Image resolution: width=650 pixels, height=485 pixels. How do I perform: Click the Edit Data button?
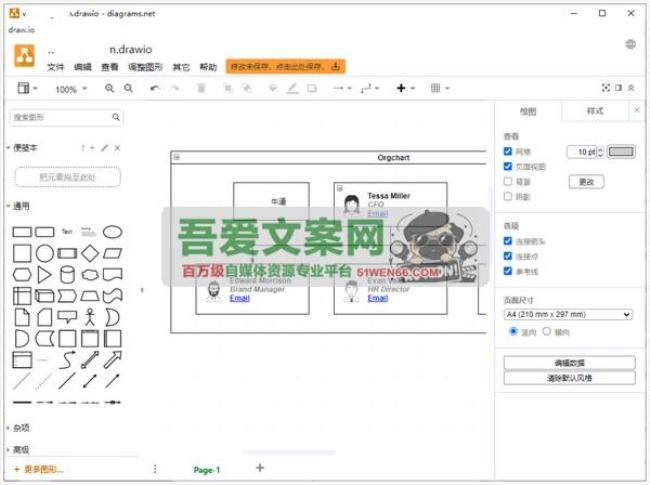(570, 363)
